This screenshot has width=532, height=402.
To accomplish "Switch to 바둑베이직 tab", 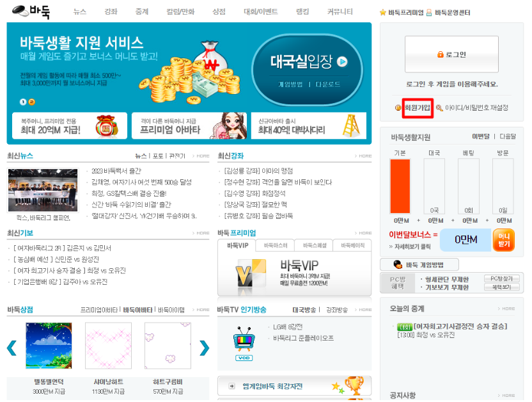I will tap(352, 245).
